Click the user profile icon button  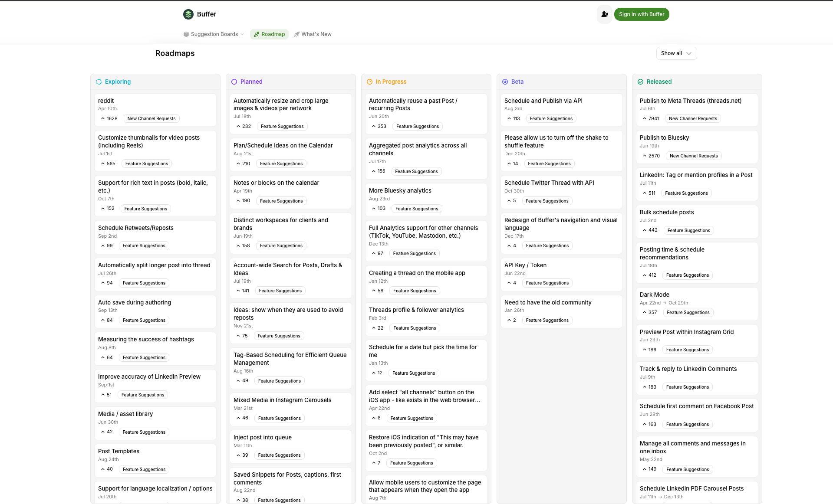tap(604, 14)
